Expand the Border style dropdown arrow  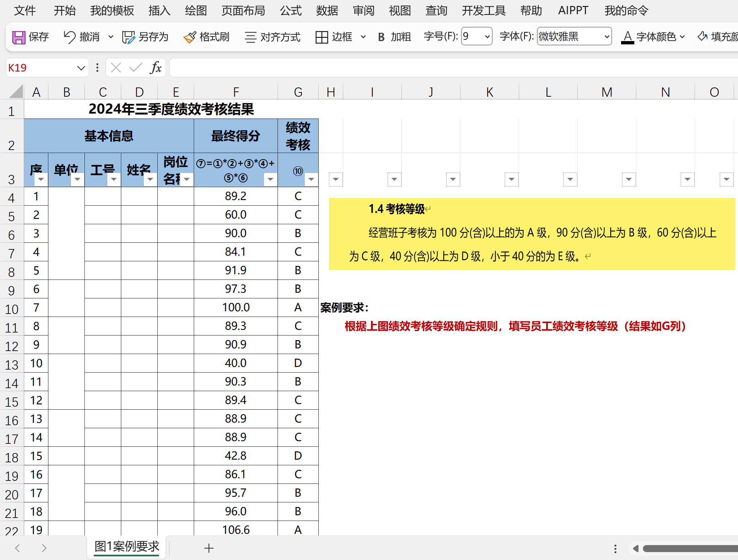coord(363,37)
